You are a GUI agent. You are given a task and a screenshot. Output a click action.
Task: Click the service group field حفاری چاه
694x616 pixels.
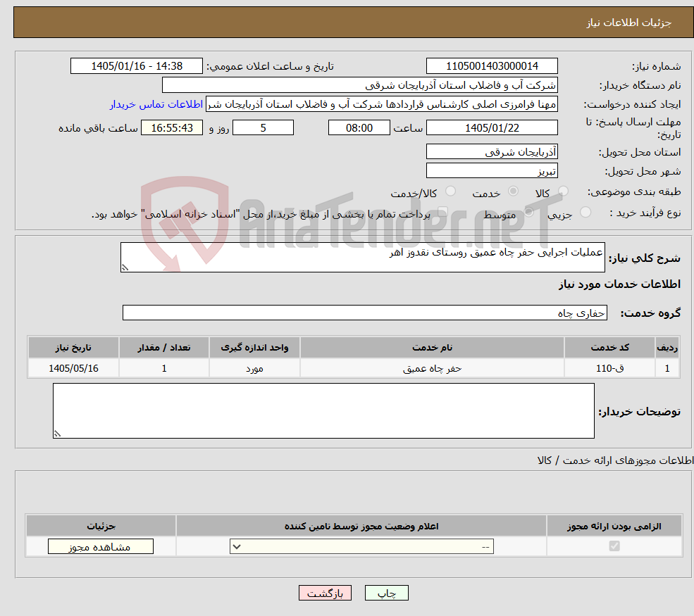pos(365,313)
